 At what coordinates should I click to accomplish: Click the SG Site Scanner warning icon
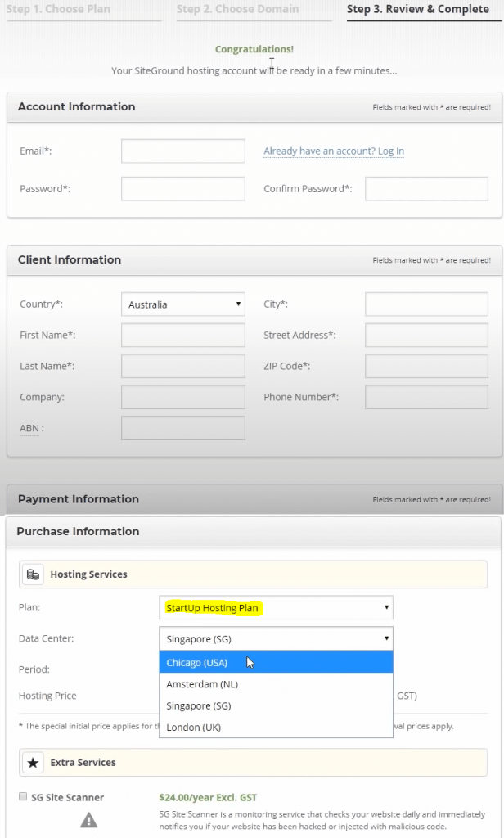point(88,820)
